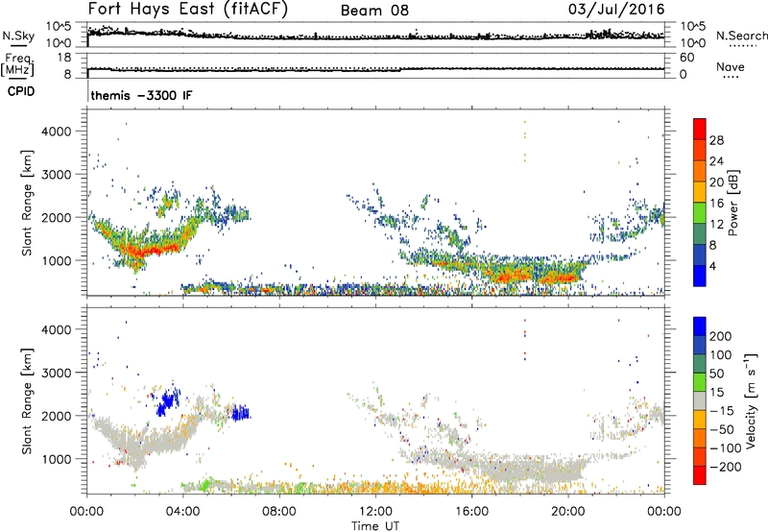Click the 'N.Sky' axis label
Viewport: 768px width, 532px height.
click(x=18, y=36)
